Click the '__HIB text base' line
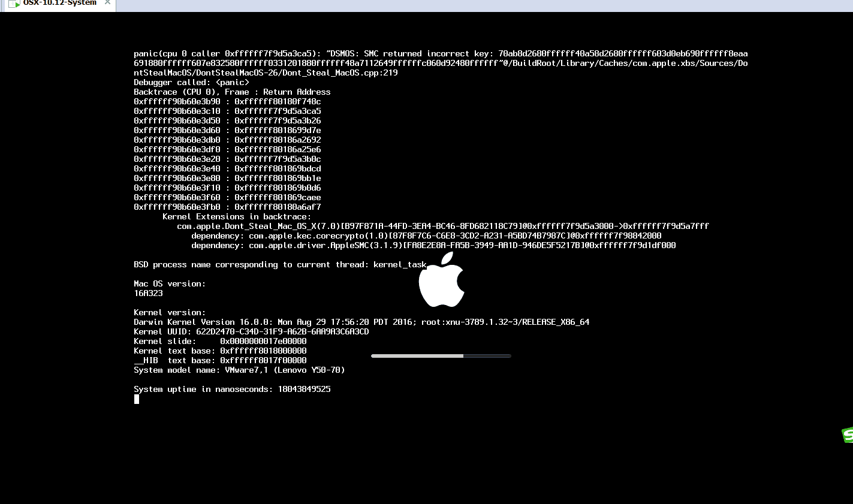 click(x=220, y=360)
